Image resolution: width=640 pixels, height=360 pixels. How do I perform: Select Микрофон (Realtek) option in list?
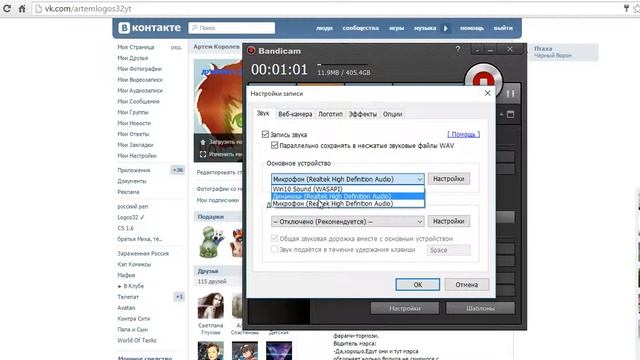click(348, 204)
